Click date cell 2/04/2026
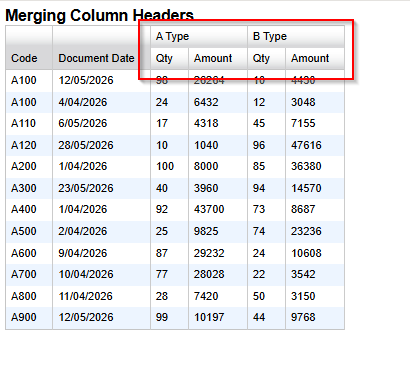The width and height of the screenshot is (410, 370). [101, 231]
